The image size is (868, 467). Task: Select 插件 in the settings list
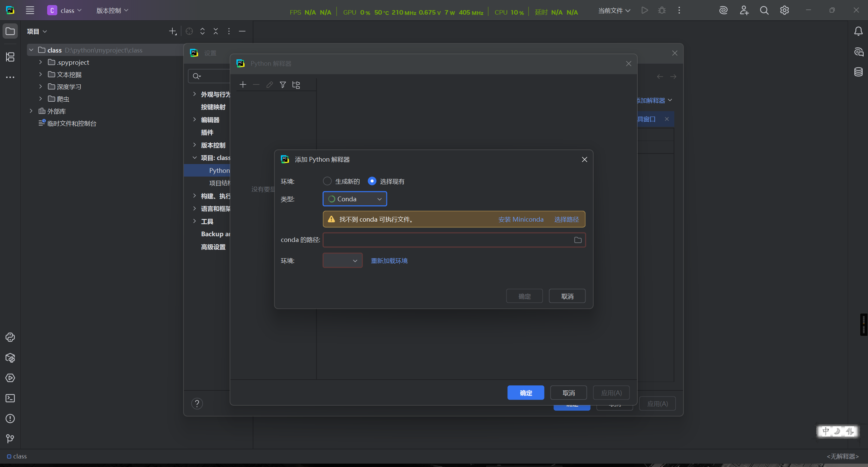(x=207, y=133)
